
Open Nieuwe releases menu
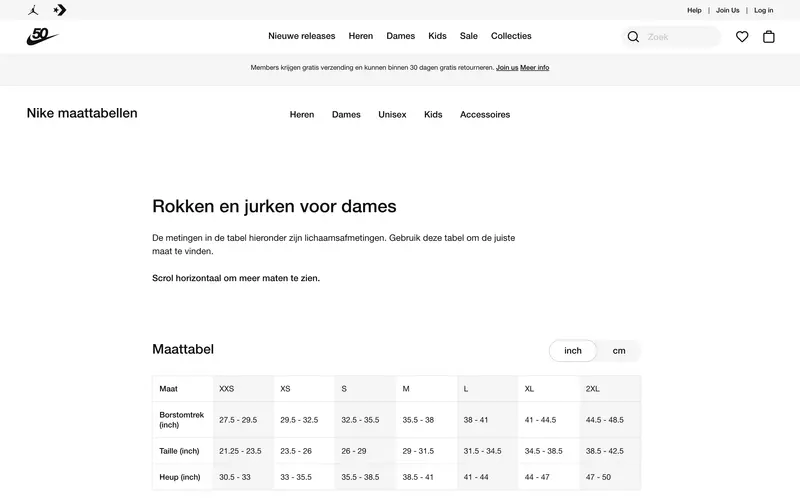tap(302, 36)
